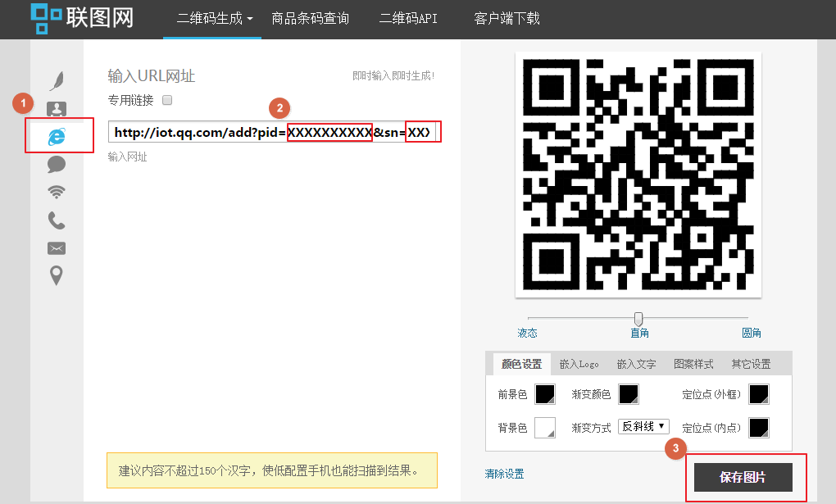Viewport: 836px width, 504px height.
Task: Click the 清除设置 link
Action: (x=504, y=474)
